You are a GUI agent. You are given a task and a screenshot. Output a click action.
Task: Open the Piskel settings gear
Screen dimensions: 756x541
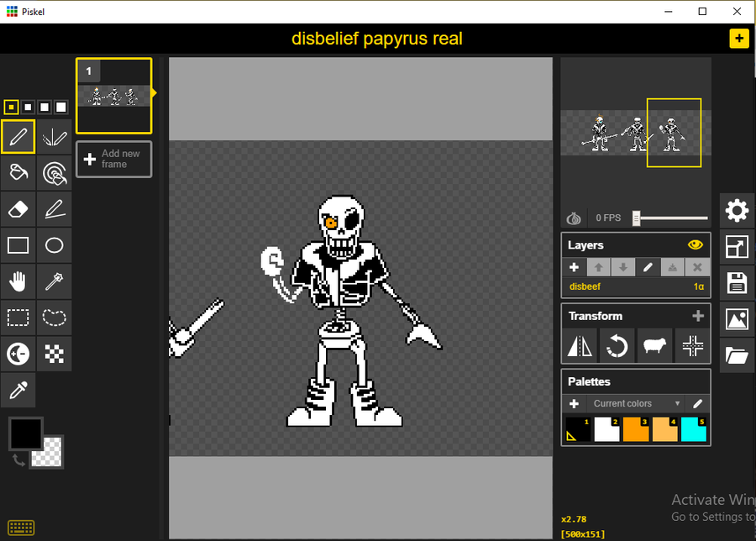pos(737,210)
